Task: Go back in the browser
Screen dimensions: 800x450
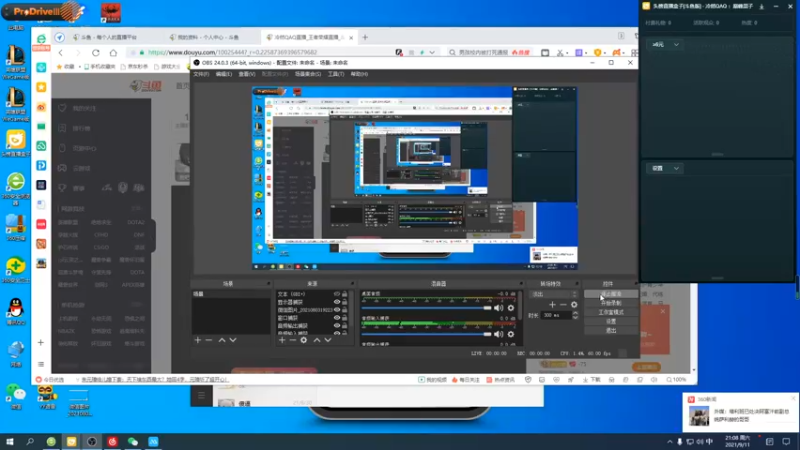Action: coord(61,53)
